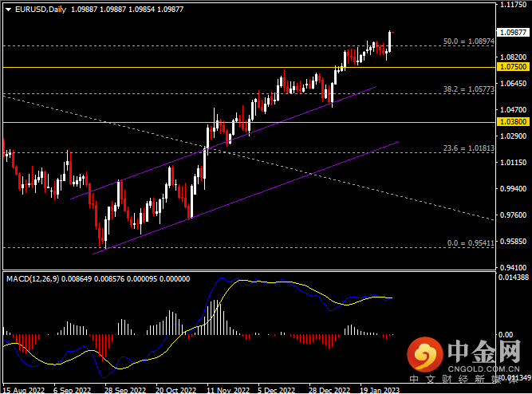Click the 50.0 = 1.08974 Fibonacci label

464,40
